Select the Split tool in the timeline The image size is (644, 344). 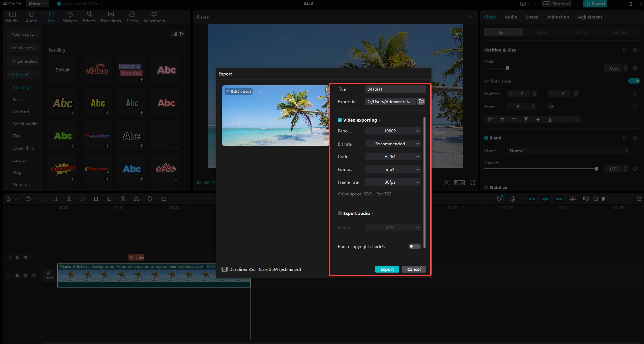tap(56, 199)
